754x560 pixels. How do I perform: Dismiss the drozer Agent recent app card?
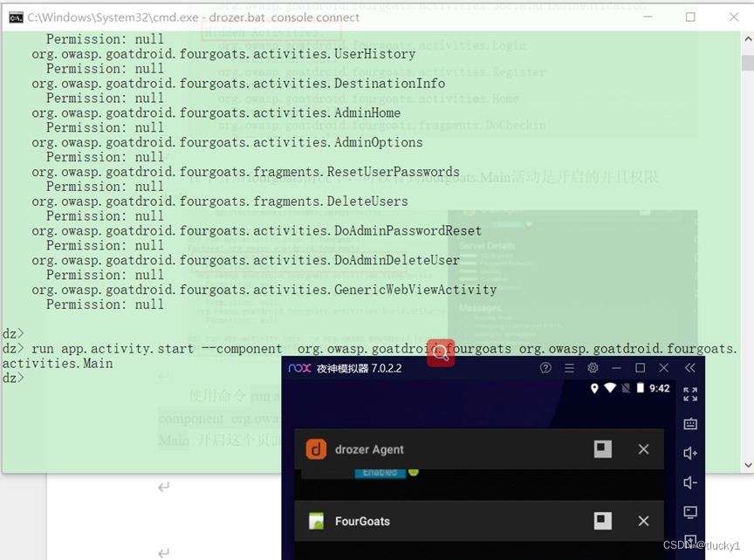point(643,449)
